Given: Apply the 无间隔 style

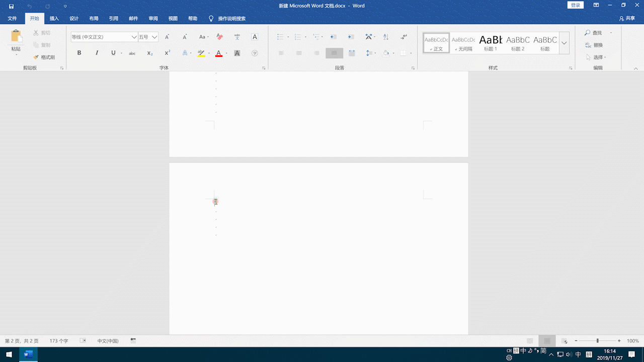Looking at the screenshot, I should click(463, 43).
